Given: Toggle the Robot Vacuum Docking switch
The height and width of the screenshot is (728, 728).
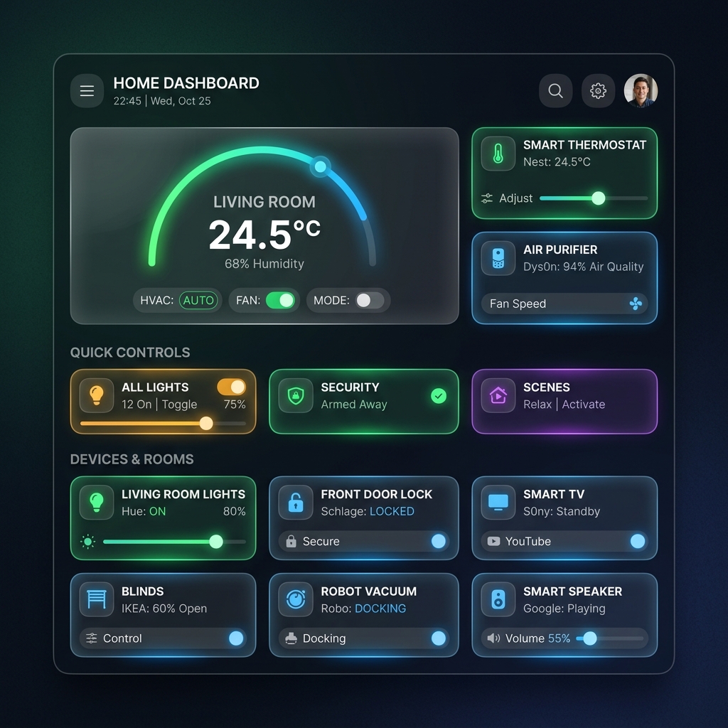Looking at the screenshot, I should coord(438,638).
